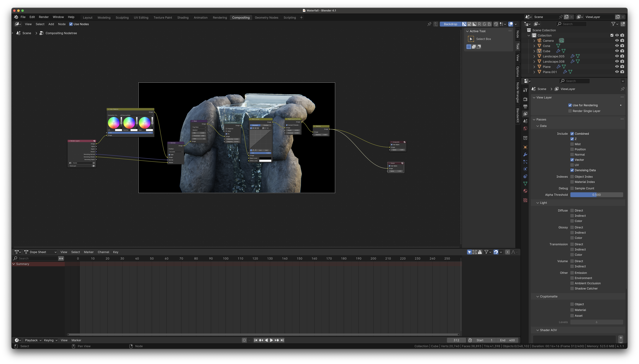The width and height of the screenshot is (639, 364).
Task: Toggle node snapping magnet icon
Action: coord(496,24)
